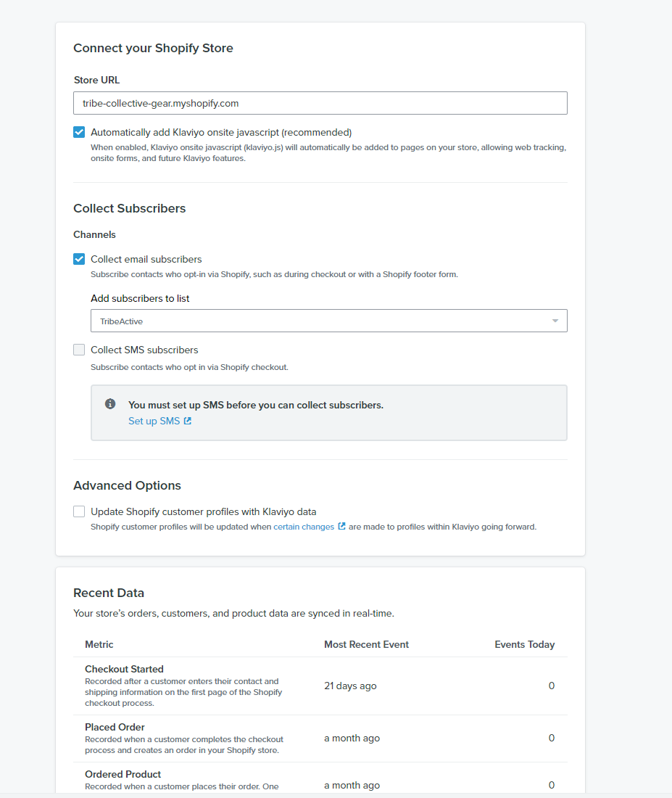
Task: Enable Update Shopify customer profiles checkbox
Action: tap(79, 511)
